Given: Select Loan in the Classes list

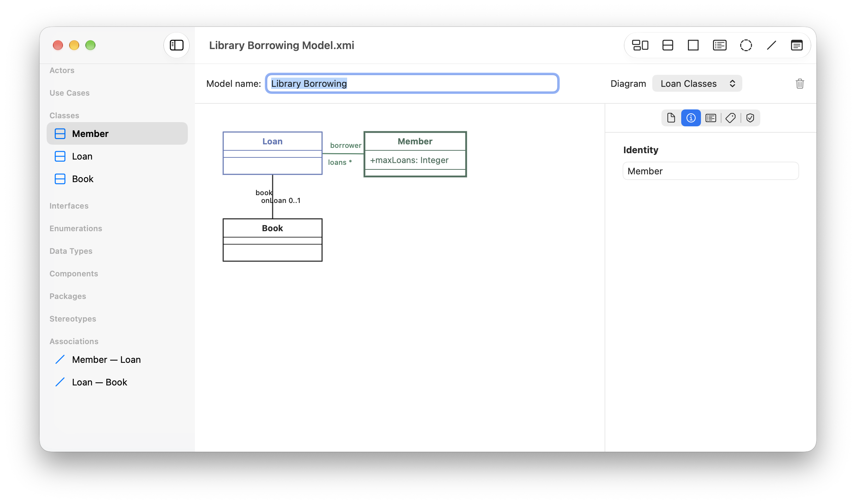Looking at the screenshot, I should [117, 156].
